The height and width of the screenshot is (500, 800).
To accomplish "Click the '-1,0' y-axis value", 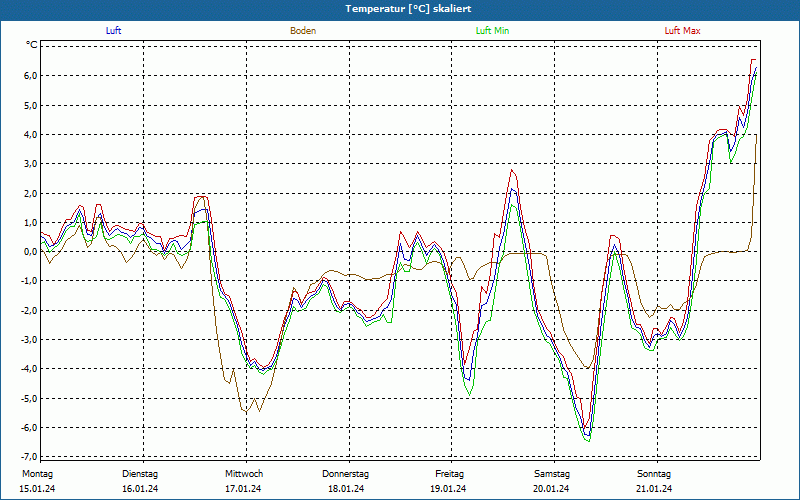I will tap(29, 281).
